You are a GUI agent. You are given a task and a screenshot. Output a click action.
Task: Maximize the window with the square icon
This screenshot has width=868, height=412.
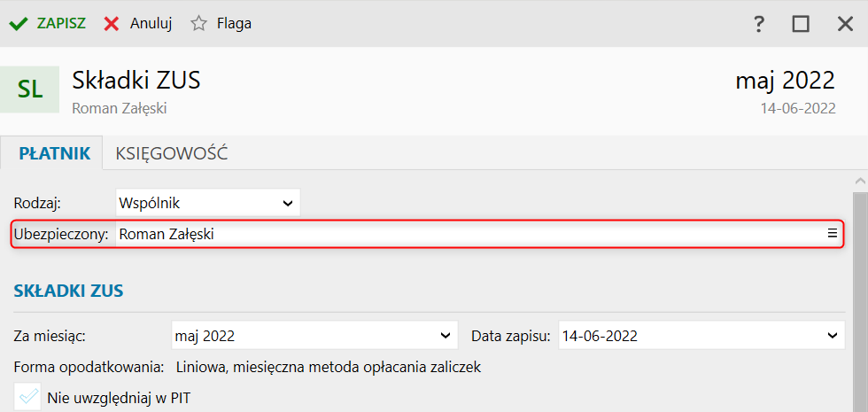tap(801, 24)
